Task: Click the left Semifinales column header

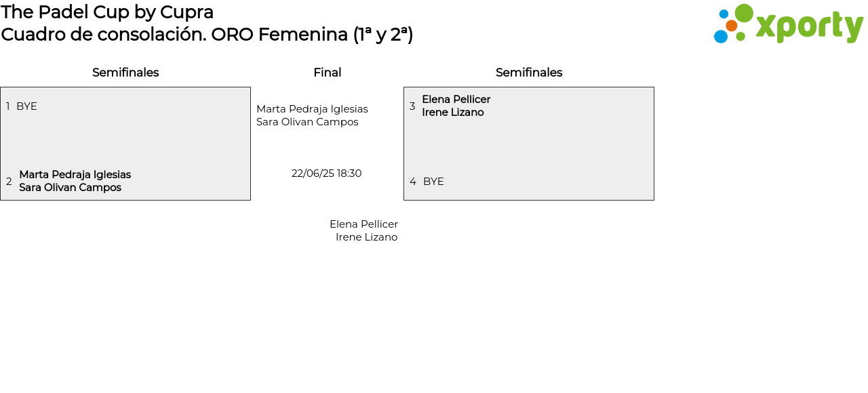Action: [125, 73]
